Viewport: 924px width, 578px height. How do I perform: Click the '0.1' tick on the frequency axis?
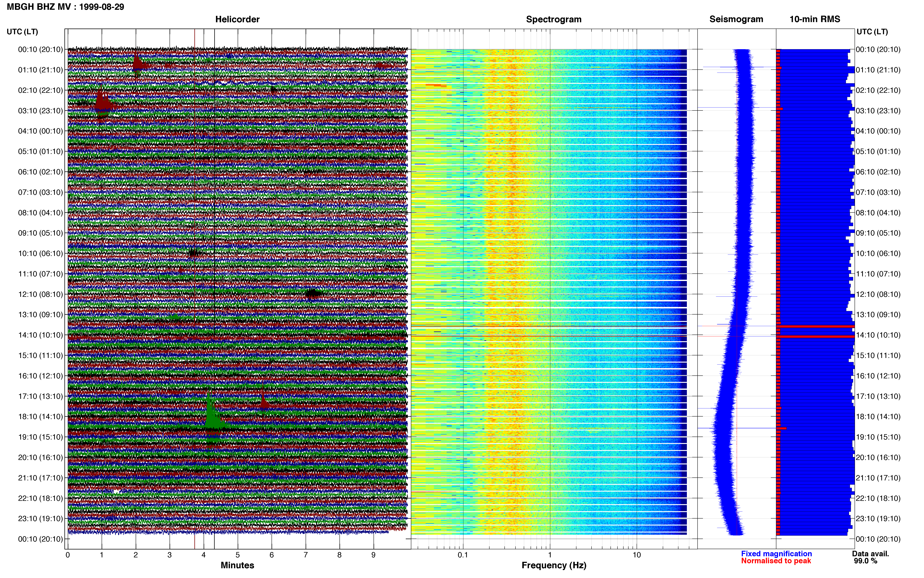click(463, 555)
